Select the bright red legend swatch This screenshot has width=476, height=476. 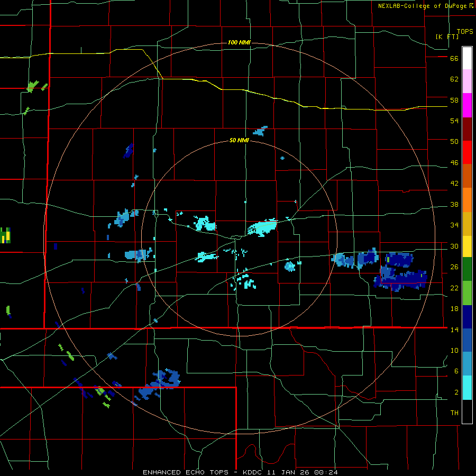pyautogui.click(x=467, y=152)
